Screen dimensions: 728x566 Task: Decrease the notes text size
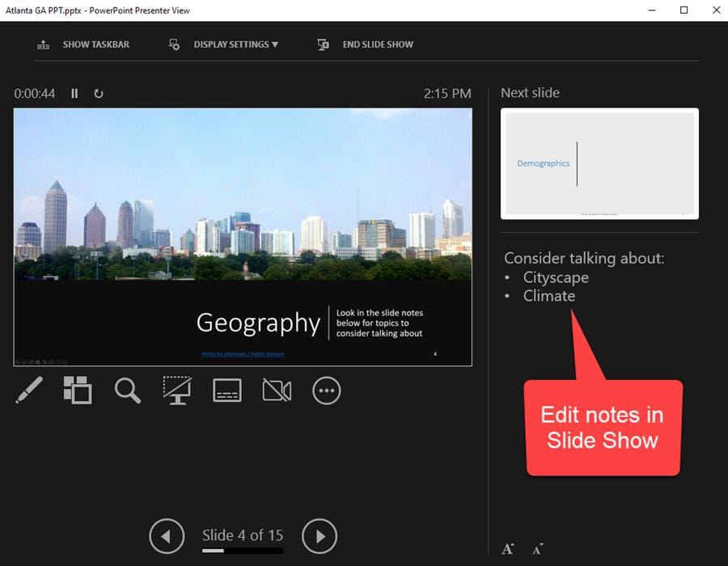pyautogui.click(x=536, y=548)
